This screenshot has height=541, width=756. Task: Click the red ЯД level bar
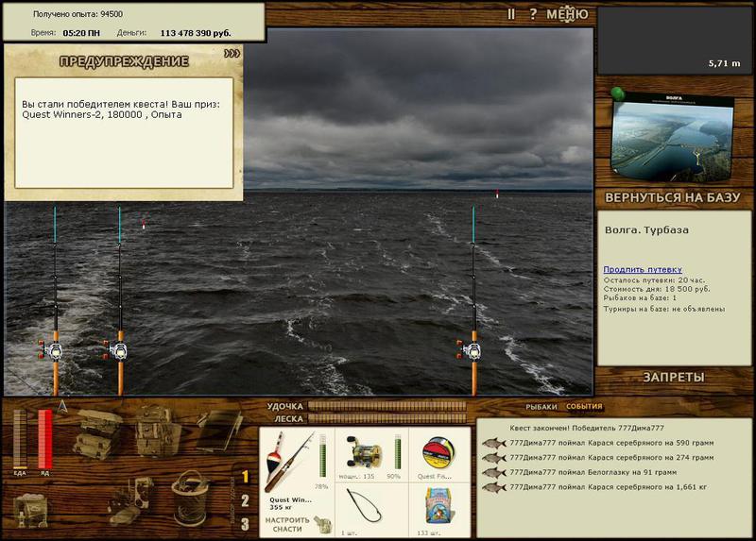tap(44, 439)
